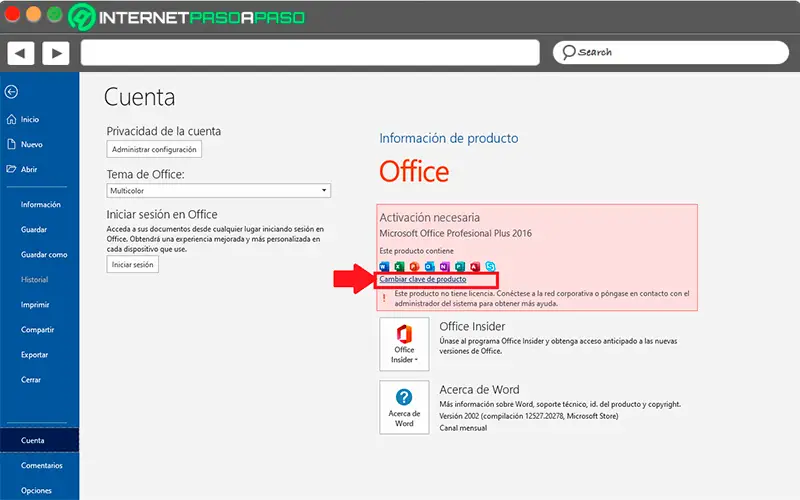
Task: Select the Cuenta sidebar item
Action: click(x=39, y=440)
